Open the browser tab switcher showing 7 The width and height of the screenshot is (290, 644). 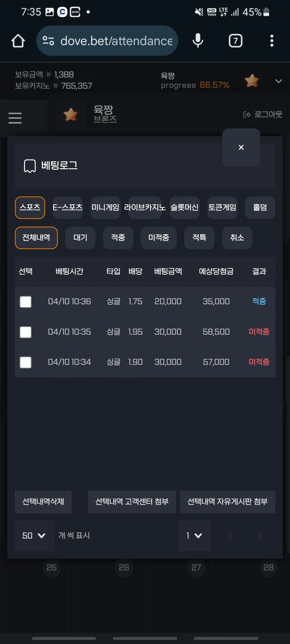(x=235, y=41)
